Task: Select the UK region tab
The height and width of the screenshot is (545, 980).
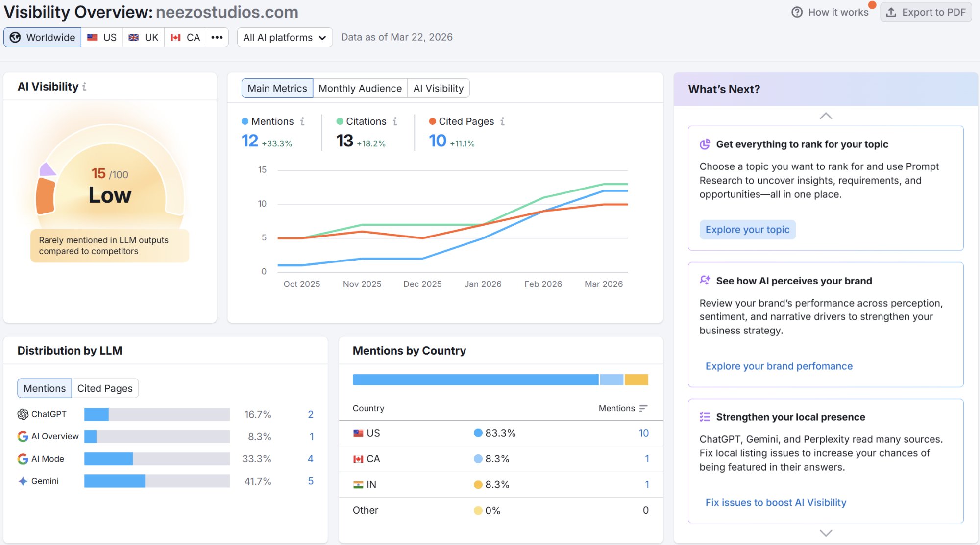Action: (143, 37)
